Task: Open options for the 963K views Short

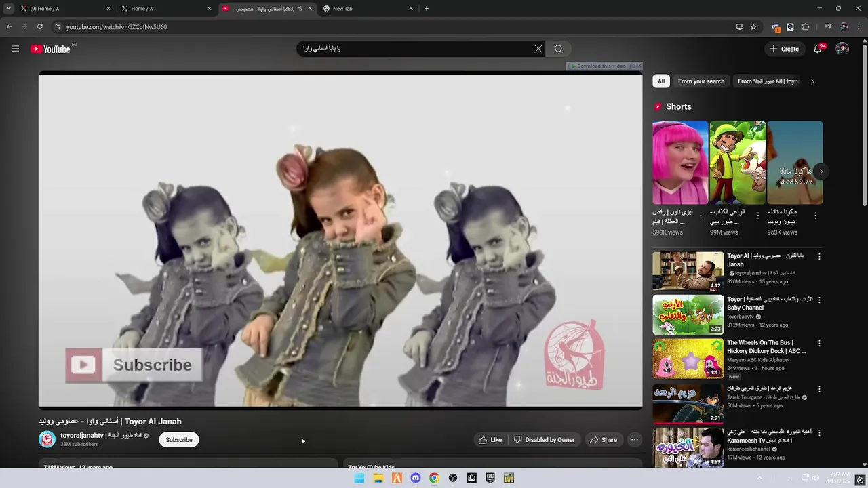Action: point(815,216)
